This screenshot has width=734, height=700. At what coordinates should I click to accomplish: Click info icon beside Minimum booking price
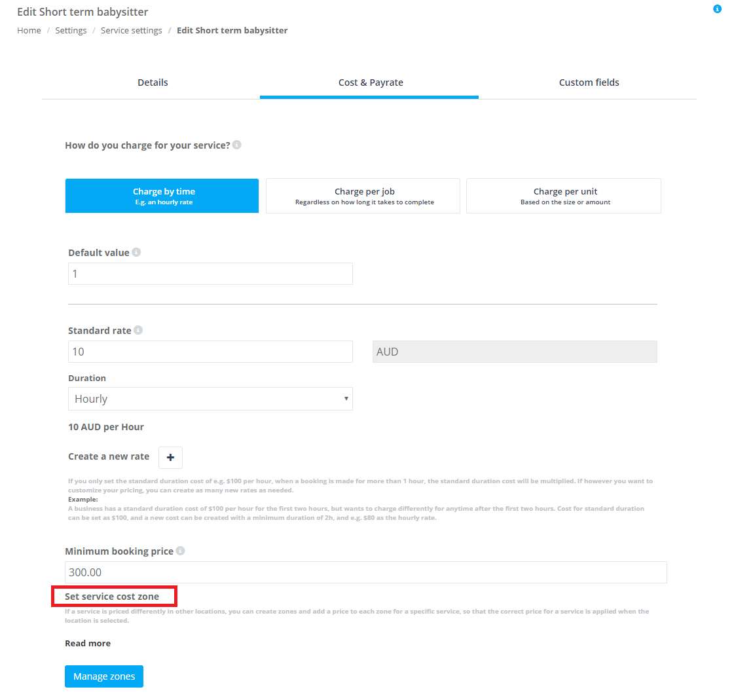180,551
